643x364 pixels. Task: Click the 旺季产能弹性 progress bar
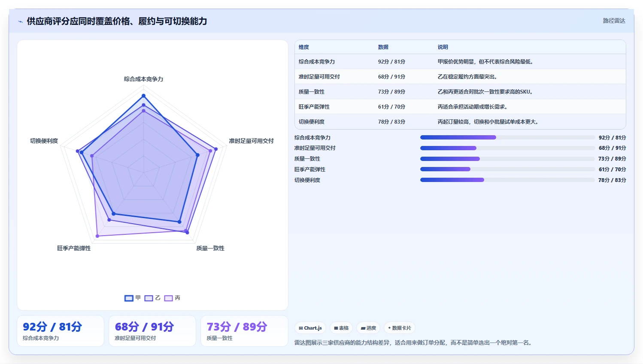point(507,169)
